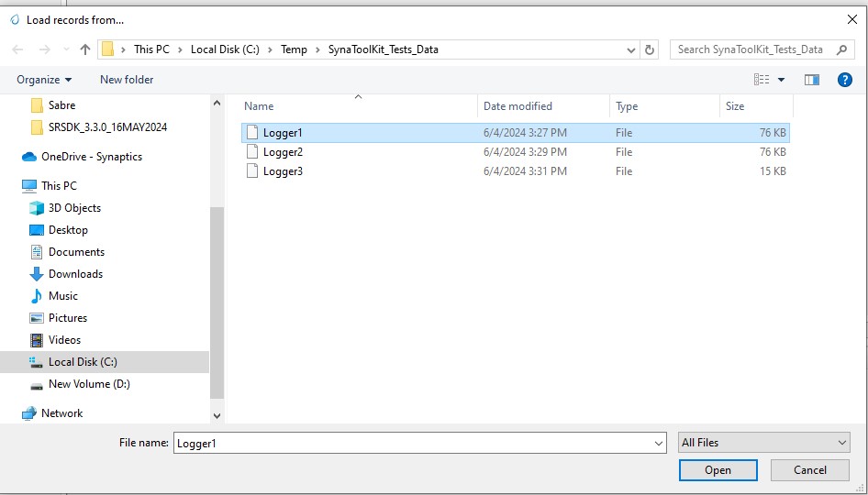Click the Refresh address bar icon
Screen dimensions: 868x495
tap(650, 49)
